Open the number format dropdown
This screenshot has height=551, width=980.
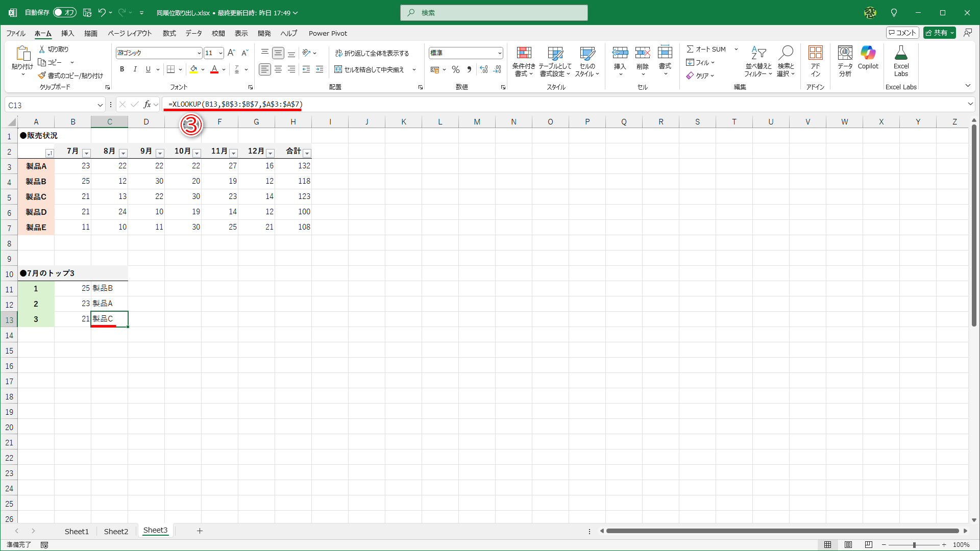click(x=499, y=53)
